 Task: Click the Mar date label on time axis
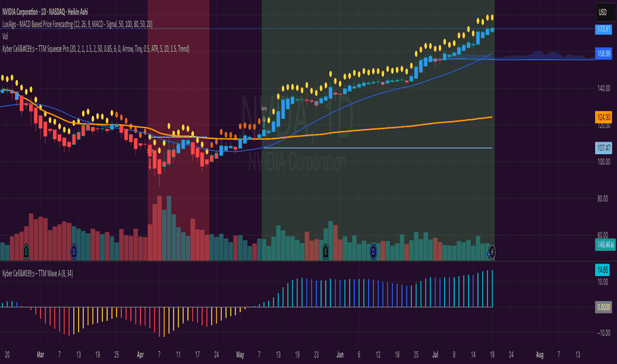40,355
